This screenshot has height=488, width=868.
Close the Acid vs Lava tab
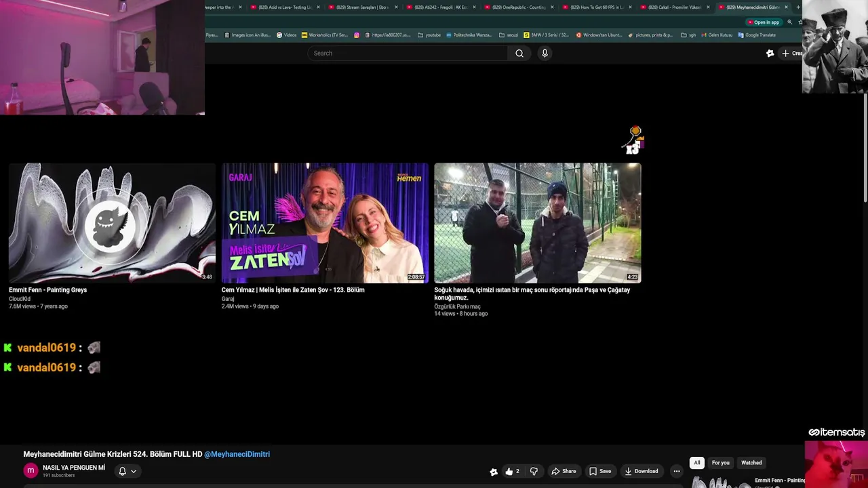318,7
